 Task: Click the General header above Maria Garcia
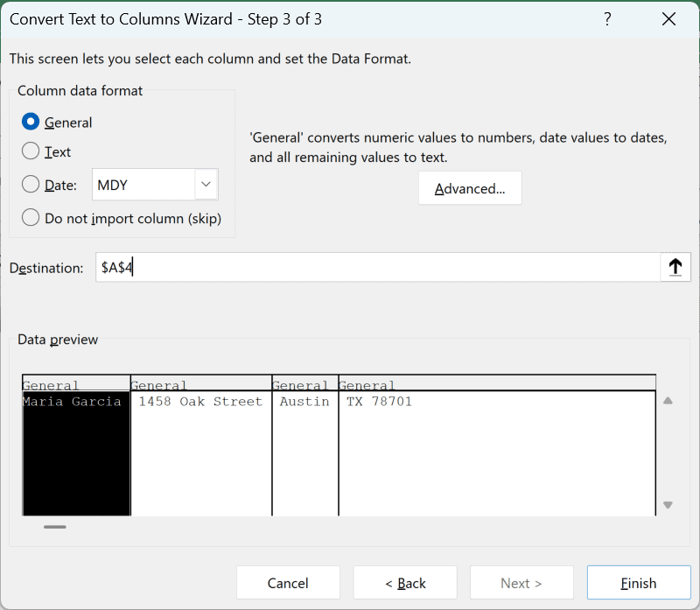(x=76, y=384)
